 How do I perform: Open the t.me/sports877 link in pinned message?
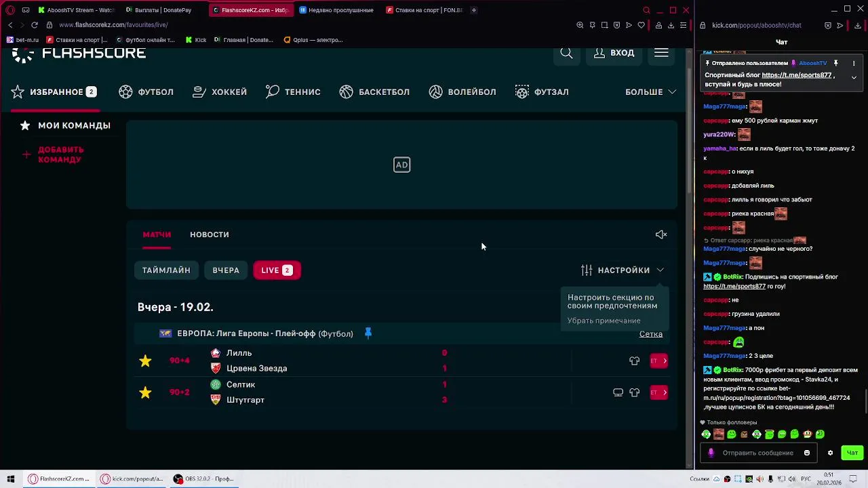(x=796, y=75)
